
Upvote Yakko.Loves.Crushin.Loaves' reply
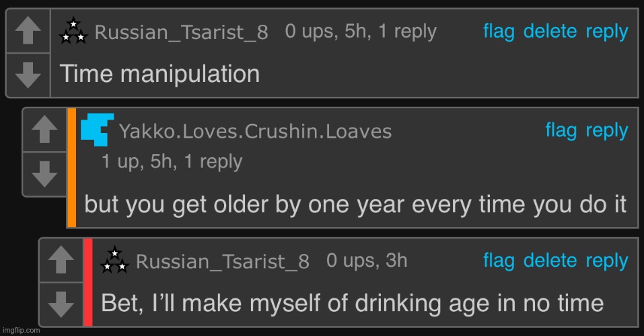pos(44,130)
